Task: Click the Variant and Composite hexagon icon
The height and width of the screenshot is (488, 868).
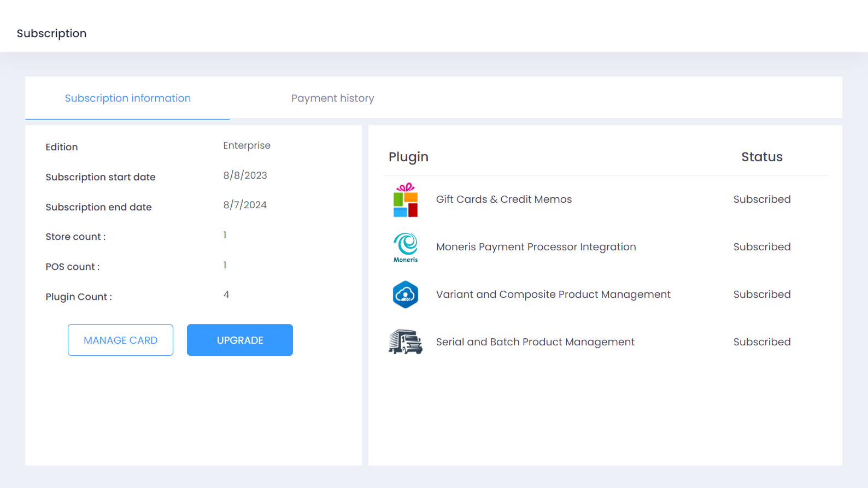Action: click(x=405, y=295)
